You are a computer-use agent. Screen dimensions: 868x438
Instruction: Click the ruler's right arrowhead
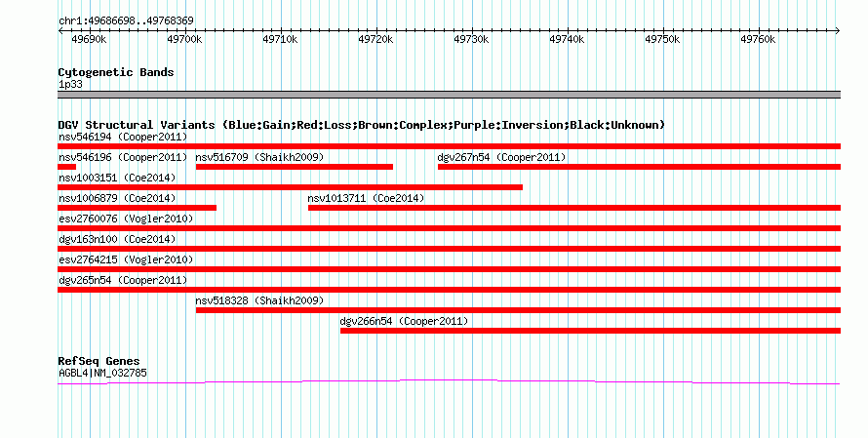click(x=838, y=31)
